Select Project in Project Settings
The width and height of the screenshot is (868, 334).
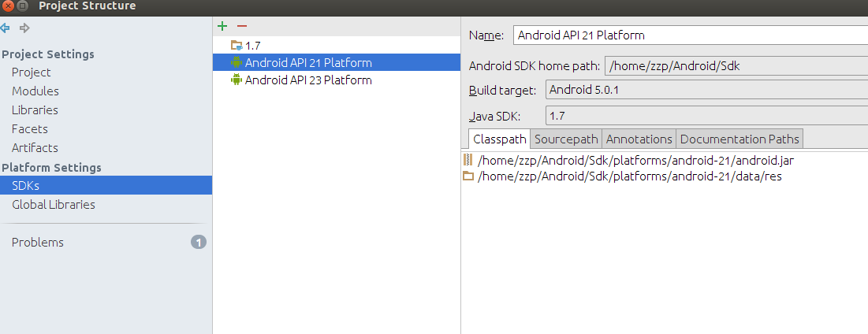pos(31,72)
